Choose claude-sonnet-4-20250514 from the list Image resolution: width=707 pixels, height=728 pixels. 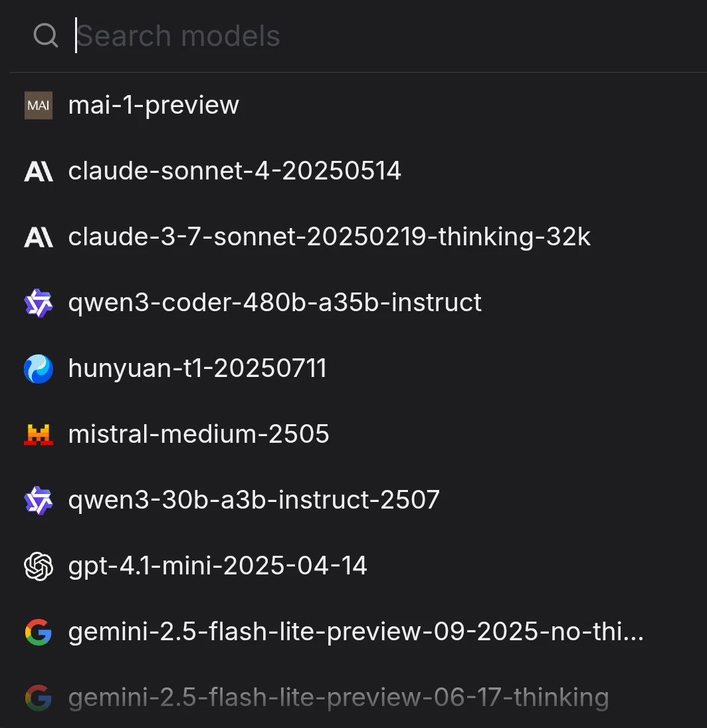[235, 172]
